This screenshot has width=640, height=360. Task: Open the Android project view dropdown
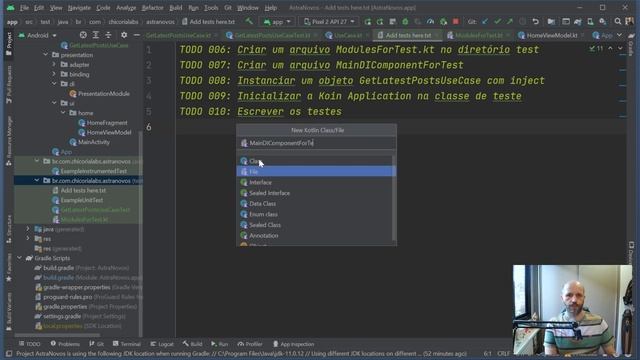point(38,36)
